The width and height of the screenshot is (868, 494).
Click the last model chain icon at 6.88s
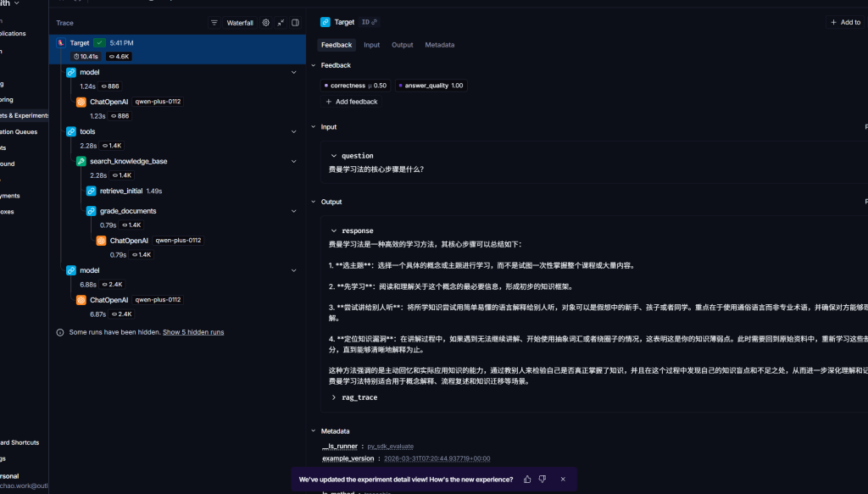[x=71, y=270]
